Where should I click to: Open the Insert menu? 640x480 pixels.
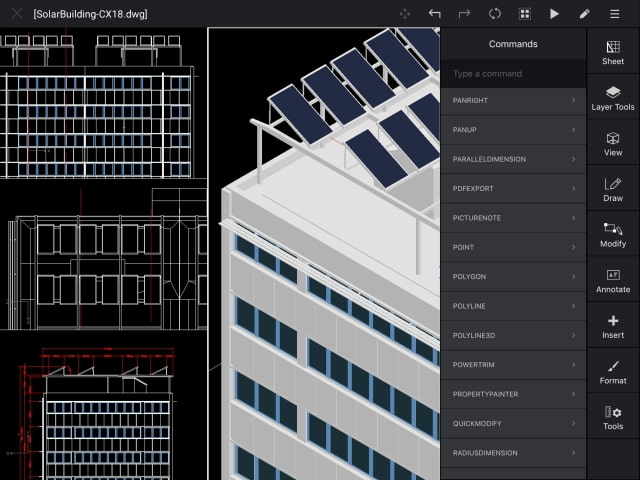tap(613, 327)
